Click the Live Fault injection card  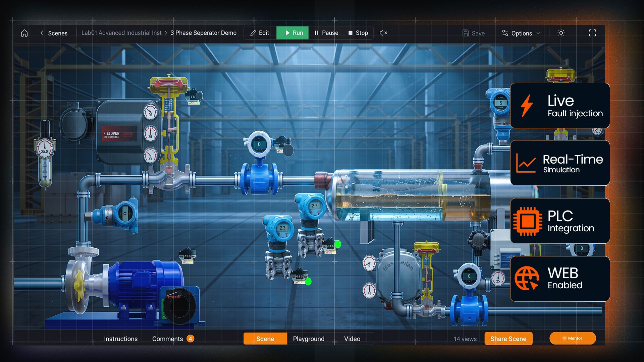pos(560,106)
